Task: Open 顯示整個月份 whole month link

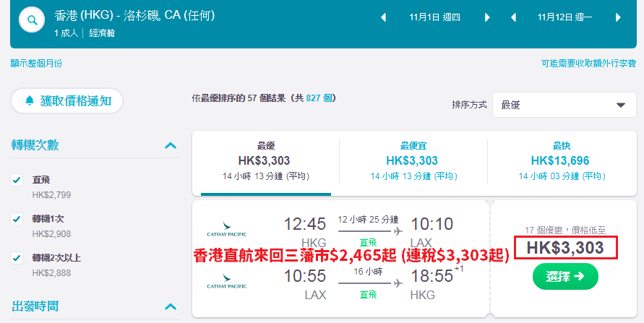Action: click(37, 63)
